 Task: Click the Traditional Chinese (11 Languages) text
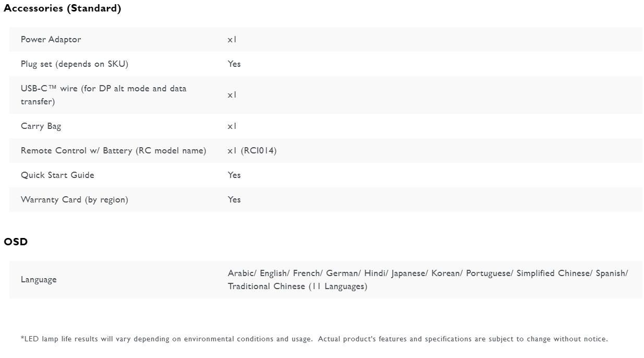(x=297, y=287)
